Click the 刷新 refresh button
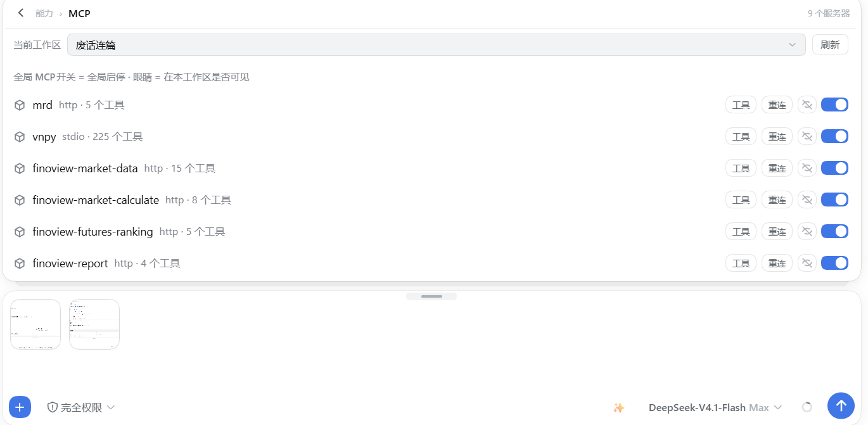This screenshot has width=868, height=425. click(x=830, y=45)
